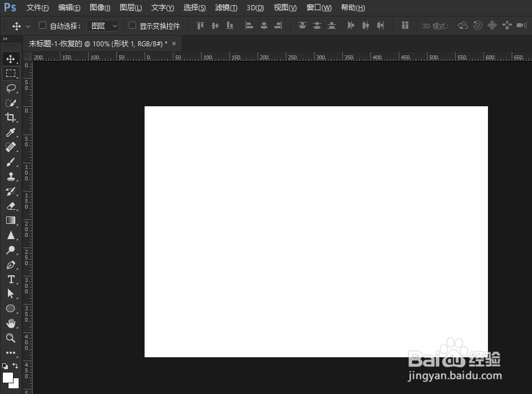Open the 帮助(H) menu
Viewport: 532px width, 394px height.
click(353, 7)
